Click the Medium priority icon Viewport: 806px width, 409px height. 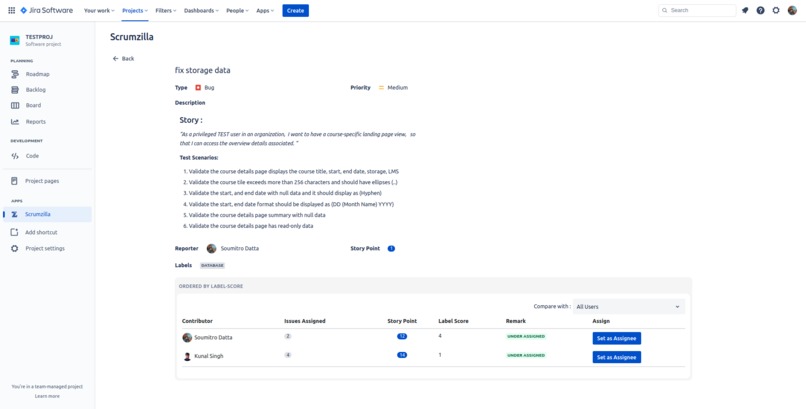click(381, 88)
